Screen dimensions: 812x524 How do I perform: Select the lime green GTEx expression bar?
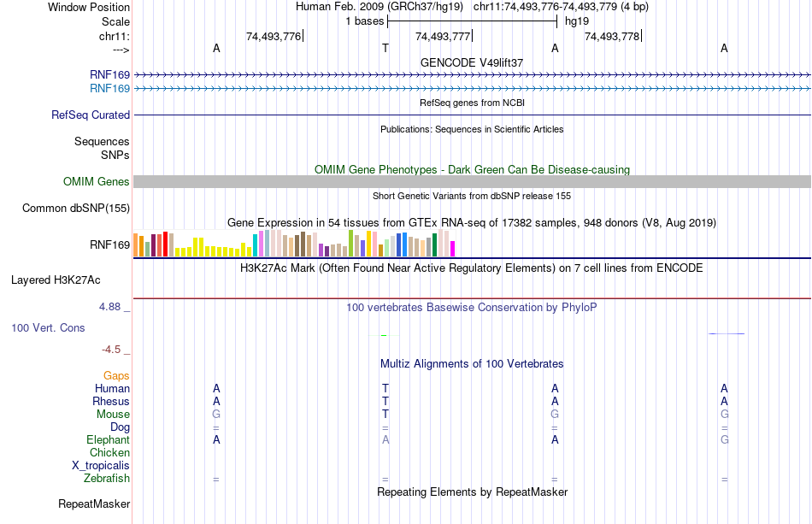coord(350,244)
